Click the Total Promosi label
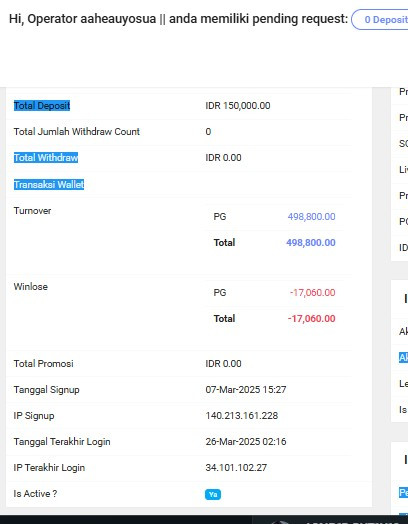408x524 pixels. click(43, 364)
